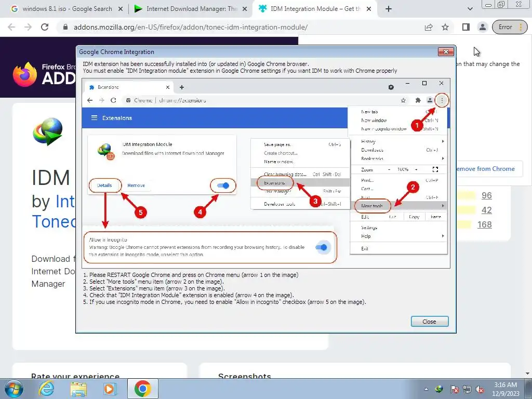The width and height of the screenshot is (532, 399).
Task: Close the windows 8.1 iso Google Search tab
Action: point(121,9)
